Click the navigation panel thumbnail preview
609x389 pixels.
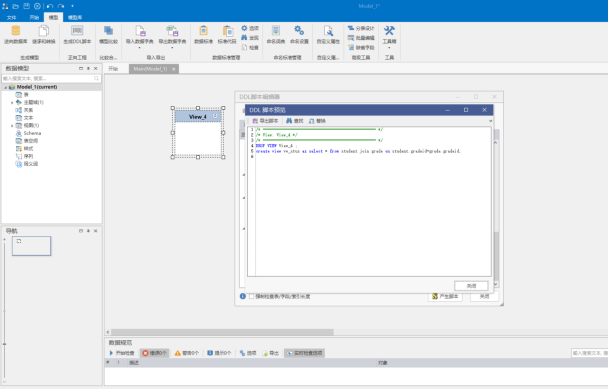point(31,246)
